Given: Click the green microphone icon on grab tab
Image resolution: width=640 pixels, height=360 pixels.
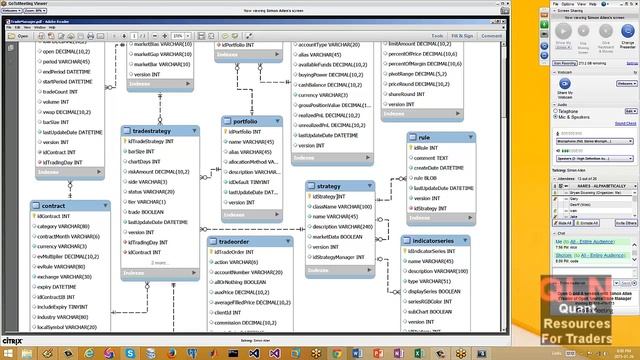Looking at the screenshot, I should click(x=544, y=24).
